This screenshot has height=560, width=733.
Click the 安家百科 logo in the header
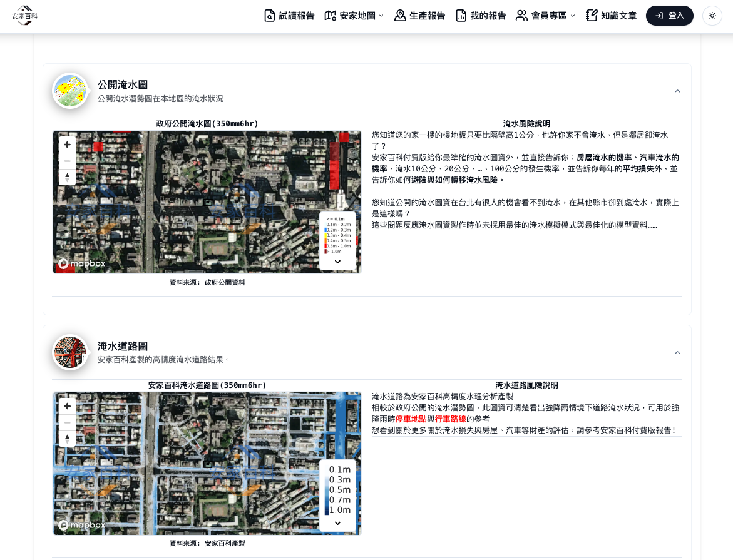click(x=24, y=16)
